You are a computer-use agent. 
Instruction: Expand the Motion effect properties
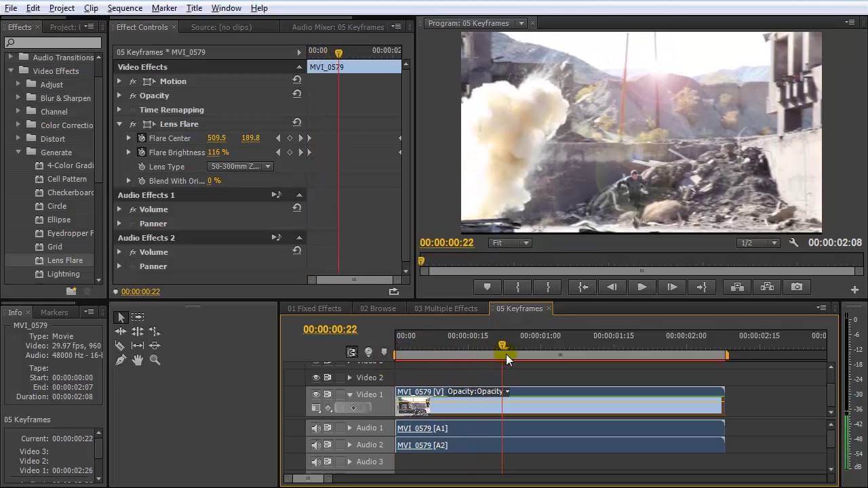[x=119, y=81]
